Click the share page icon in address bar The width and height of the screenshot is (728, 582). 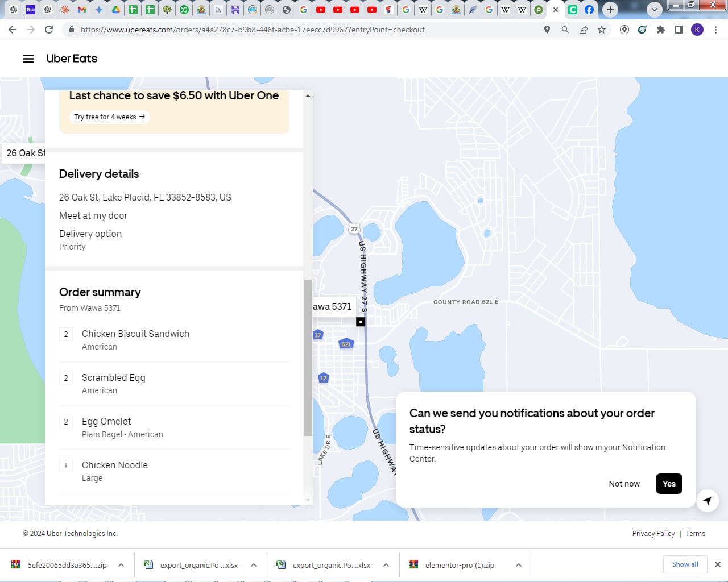(x=584, y=30)
